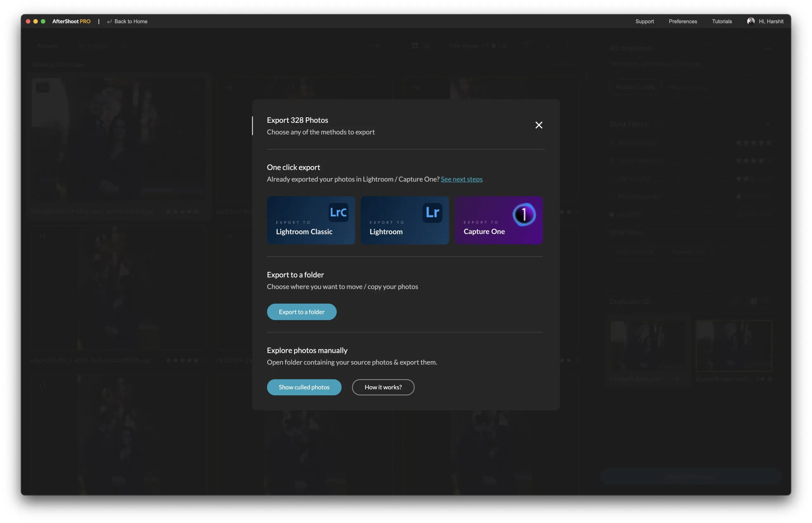Screen dimensions: 812x523
Task: Open Preferences in the top bar
Action: tap(683, 22)
